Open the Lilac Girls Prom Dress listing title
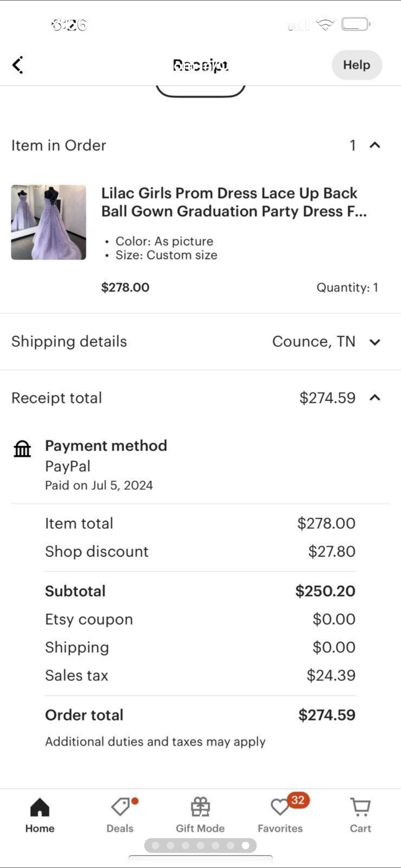 234,202
